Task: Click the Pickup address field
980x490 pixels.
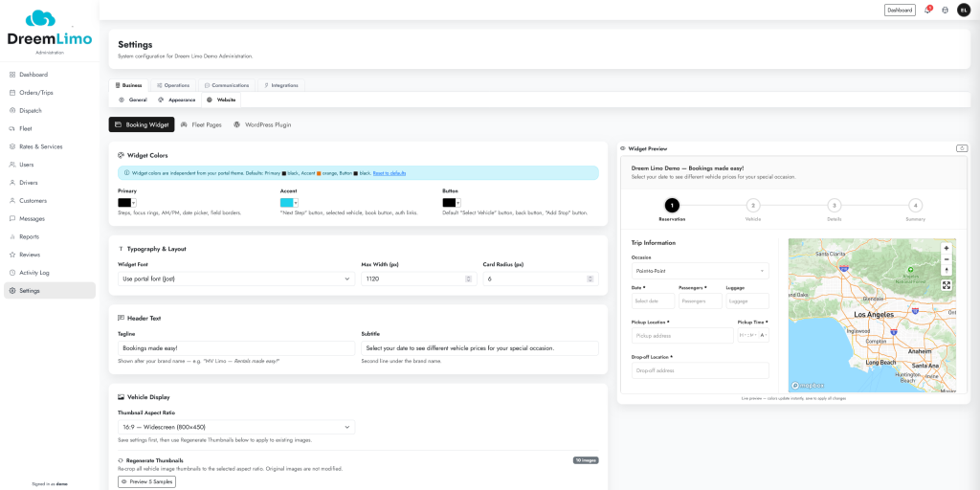Action: click(682, 336)
